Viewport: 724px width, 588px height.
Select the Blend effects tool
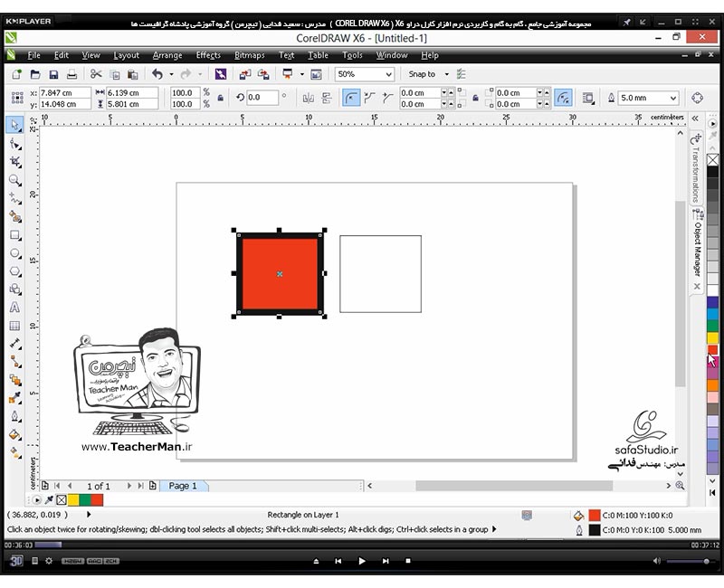click(14, 380)
